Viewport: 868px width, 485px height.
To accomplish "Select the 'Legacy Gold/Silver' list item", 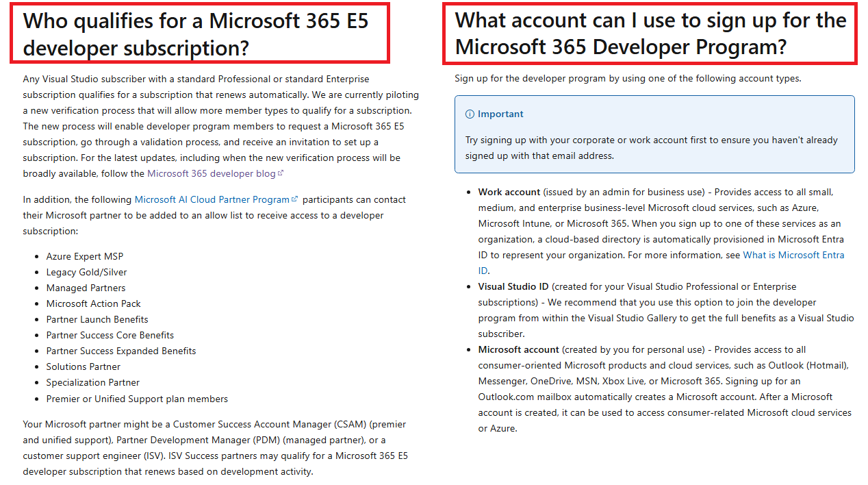I will (87, 272).
